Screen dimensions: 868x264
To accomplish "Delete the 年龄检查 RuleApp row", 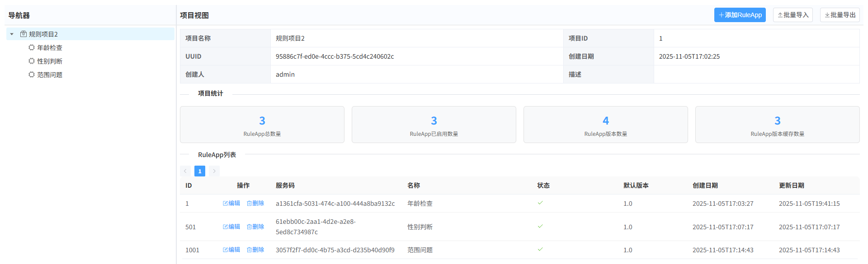I will [255, 204].
